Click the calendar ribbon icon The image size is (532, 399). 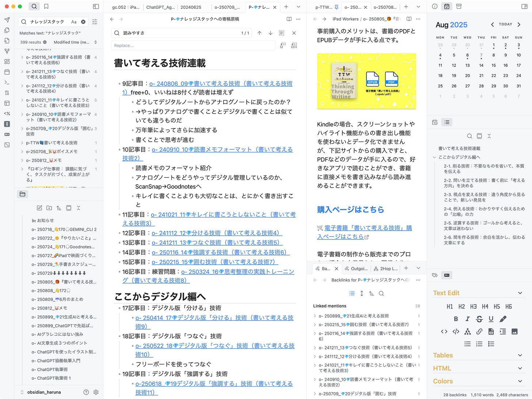(x=7, y=72)
